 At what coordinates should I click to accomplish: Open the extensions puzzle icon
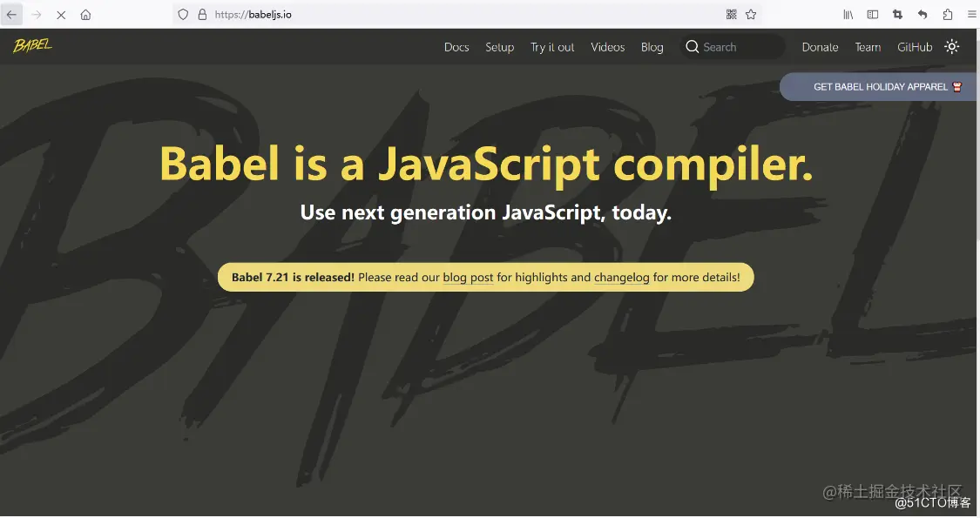[x=948, y=15]
